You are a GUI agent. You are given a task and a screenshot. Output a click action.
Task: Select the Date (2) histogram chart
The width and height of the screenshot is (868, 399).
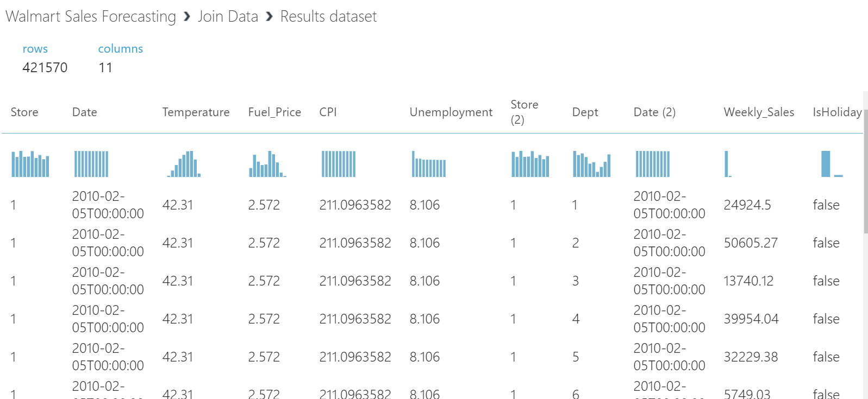tap(653, 164)
